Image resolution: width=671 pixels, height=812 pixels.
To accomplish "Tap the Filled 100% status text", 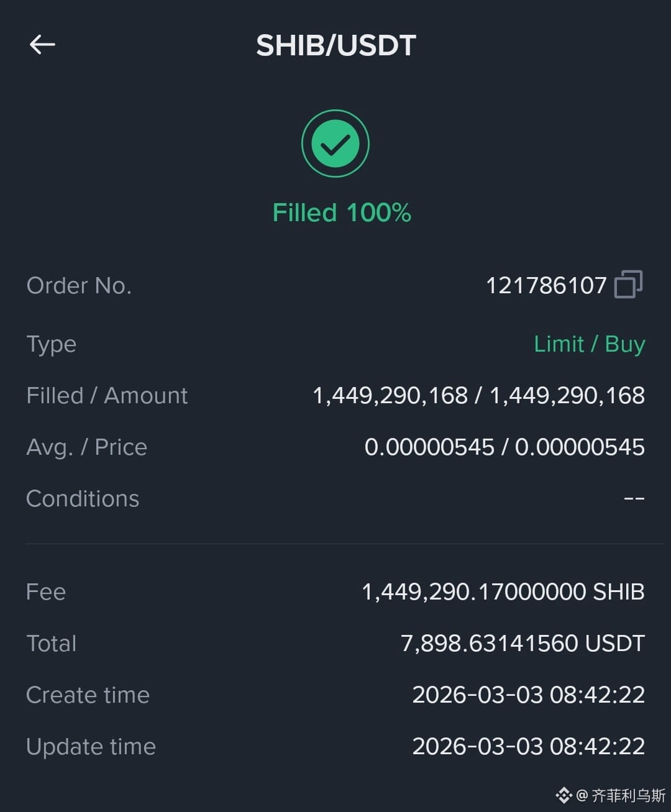I will [342, 212].
